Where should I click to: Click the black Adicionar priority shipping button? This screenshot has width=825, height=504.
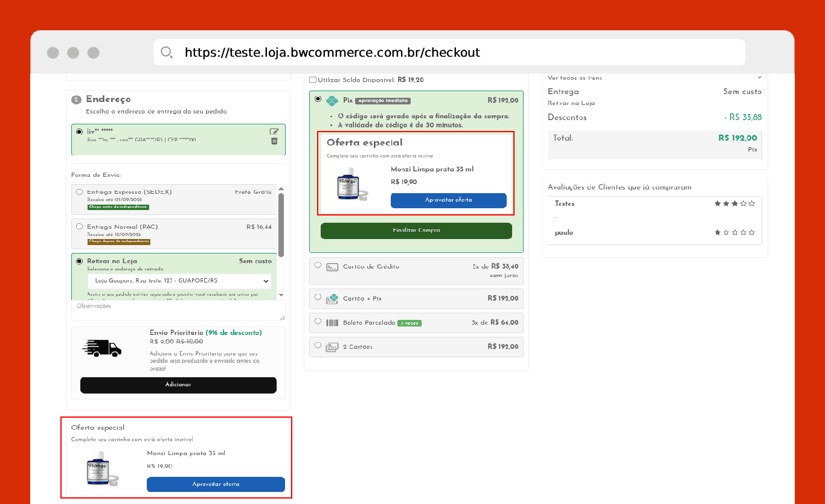pos(178,385)
